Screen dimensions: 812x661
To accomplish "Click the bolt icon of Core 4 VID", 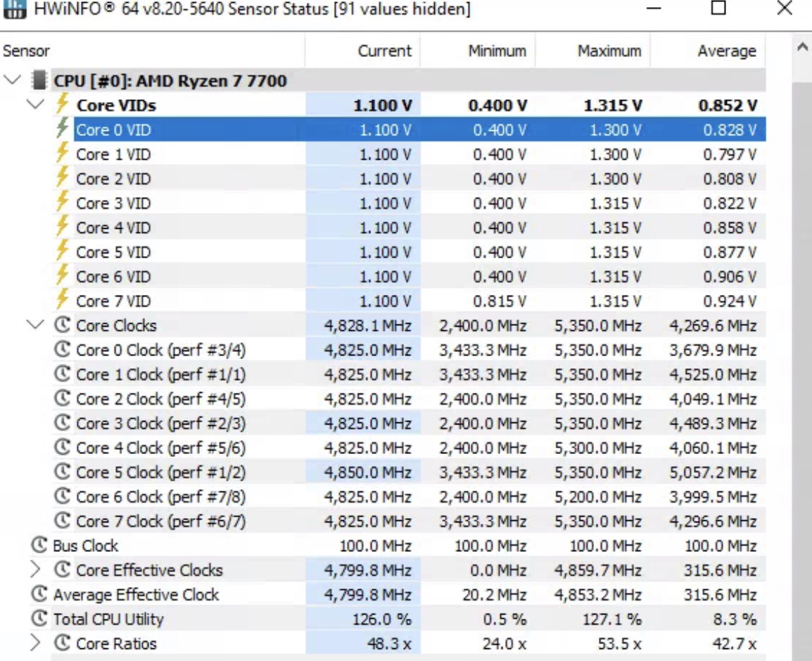I will pyautogui.click(x=62, y=227).
